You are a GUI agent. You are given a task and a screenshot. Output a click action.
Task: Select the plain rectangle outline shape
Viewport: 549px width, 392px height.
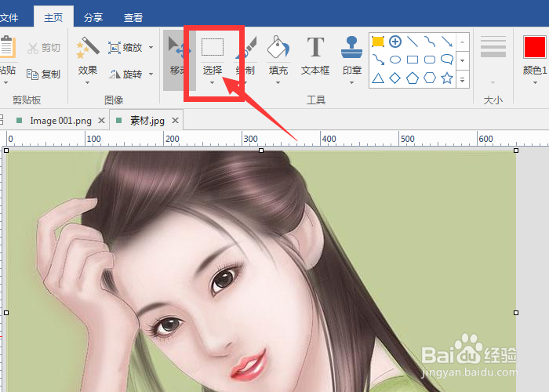point(413,60)
